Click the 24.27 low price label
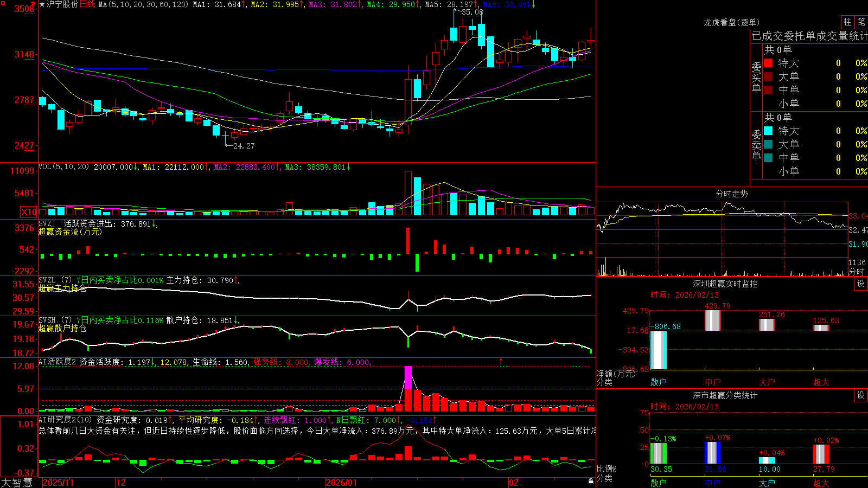Viewport: 868px width, 488px height. pyautogui.click(x=244, y=146)
